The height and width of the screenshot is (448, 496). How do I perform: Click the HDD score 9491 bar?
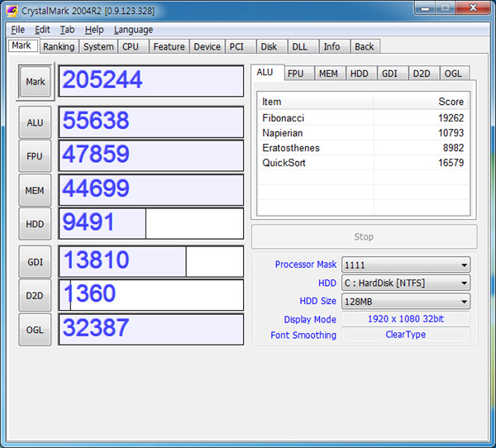[151, 224]
